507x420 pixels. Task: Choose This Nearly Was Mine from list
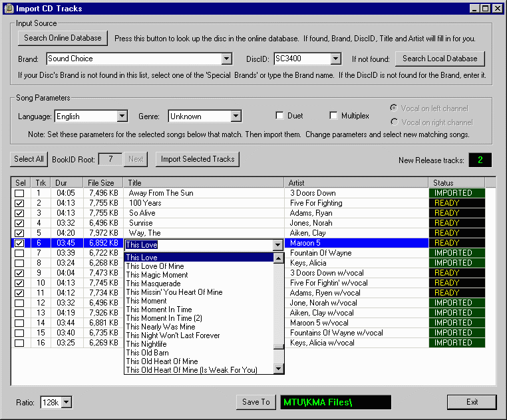pos(199,327)
